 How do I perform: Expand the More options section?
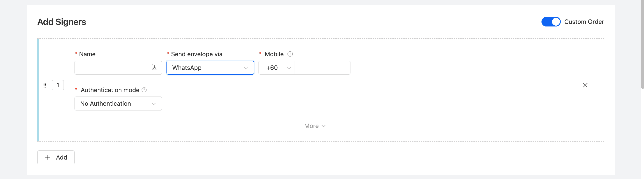315,126
